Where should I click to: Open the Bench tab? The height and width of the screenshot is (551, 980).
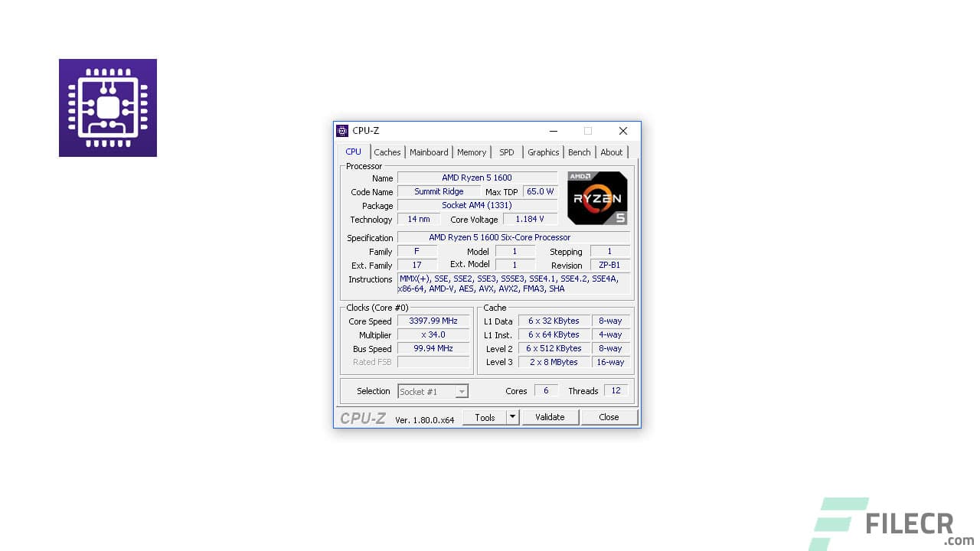tap(579, 152)
